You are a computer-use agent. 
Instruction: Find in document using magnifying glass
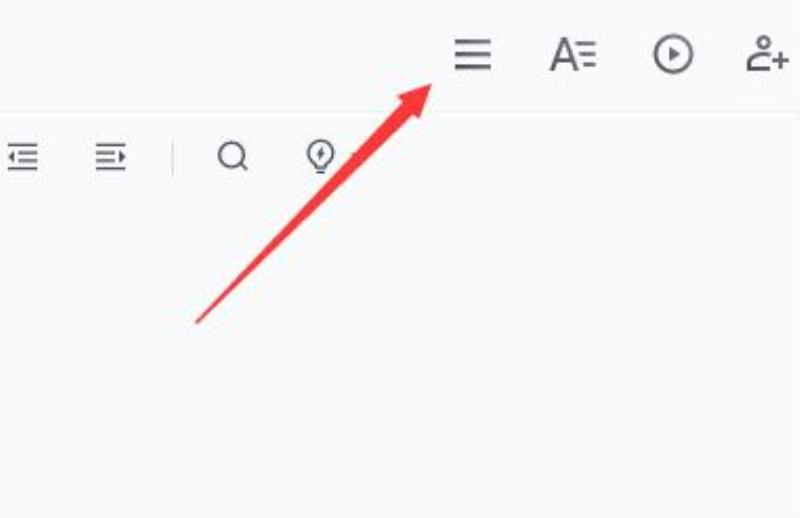click(233, 156)
